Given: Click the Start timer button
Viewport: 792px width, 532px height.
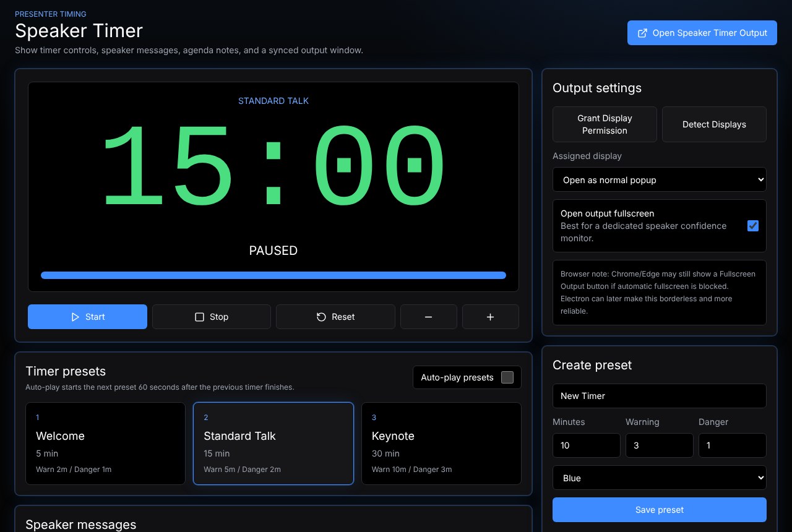Looking at the screenshot, I should 87,317.
